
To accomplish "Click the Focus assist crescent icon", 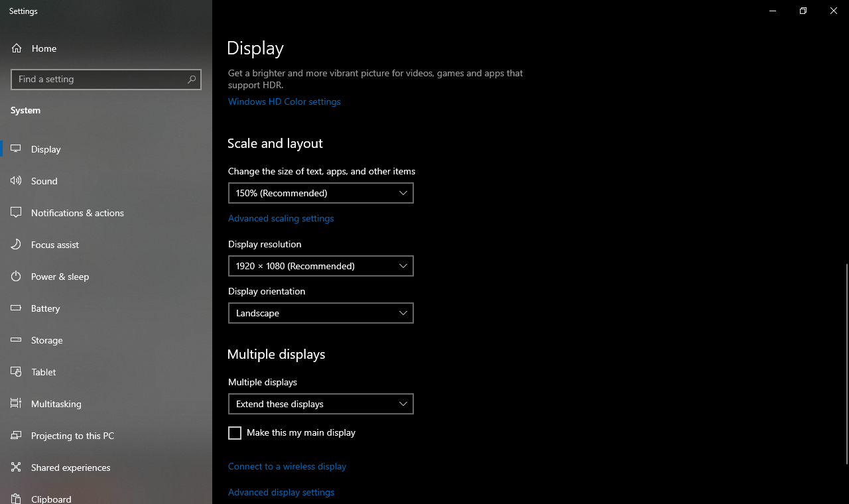I will pos(16,244).
